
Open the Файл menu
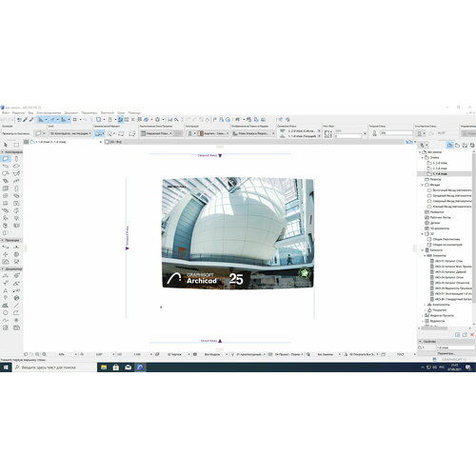coord(6,112)
